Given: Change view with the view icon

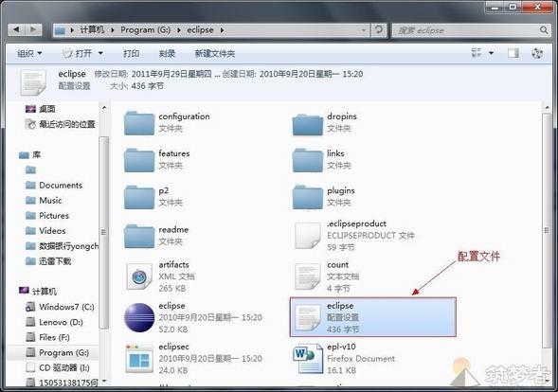Looking at the screenshot, I should 477,53.
